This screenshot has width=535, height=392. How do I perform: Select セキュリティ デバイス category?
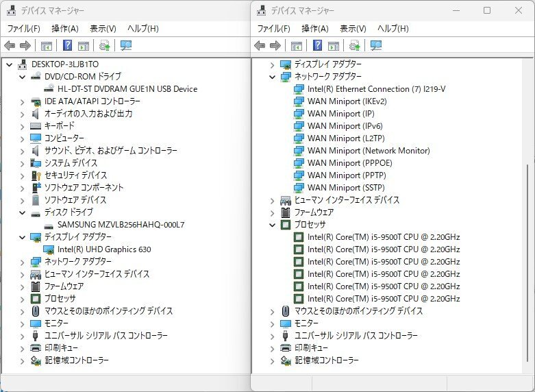click(76, 175)
